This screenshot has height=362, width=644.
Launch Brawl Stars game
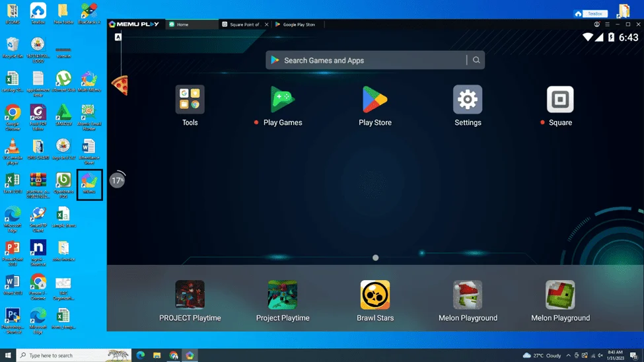[375, 295]
